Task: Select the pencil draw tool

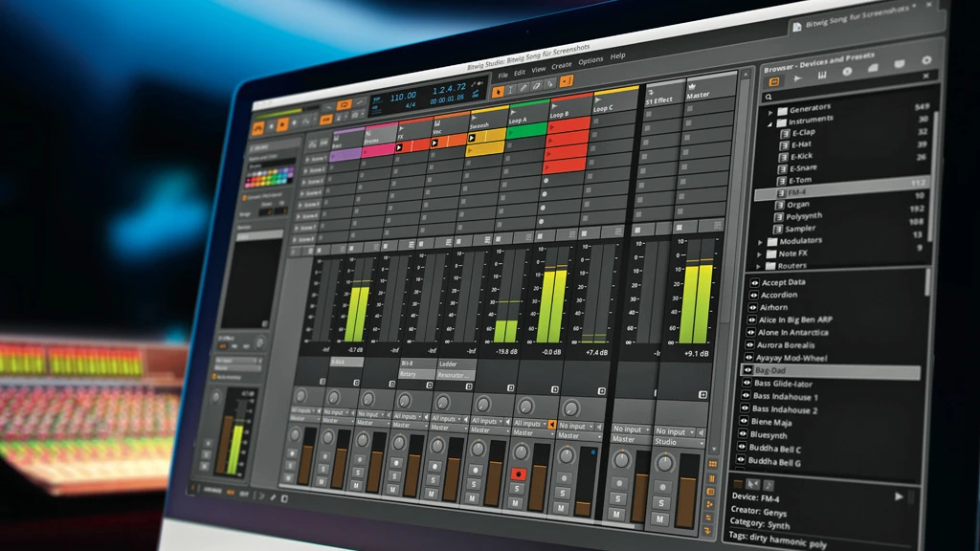Action: (523, 88)
